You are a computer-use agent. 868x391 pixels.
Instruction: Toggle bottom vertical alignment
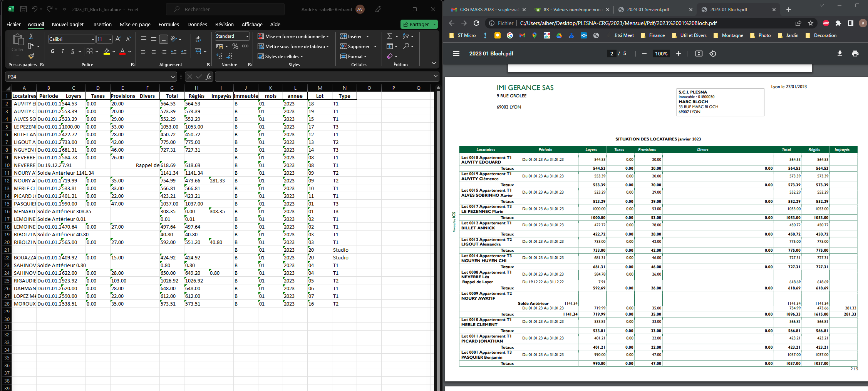tap(163, 39)
